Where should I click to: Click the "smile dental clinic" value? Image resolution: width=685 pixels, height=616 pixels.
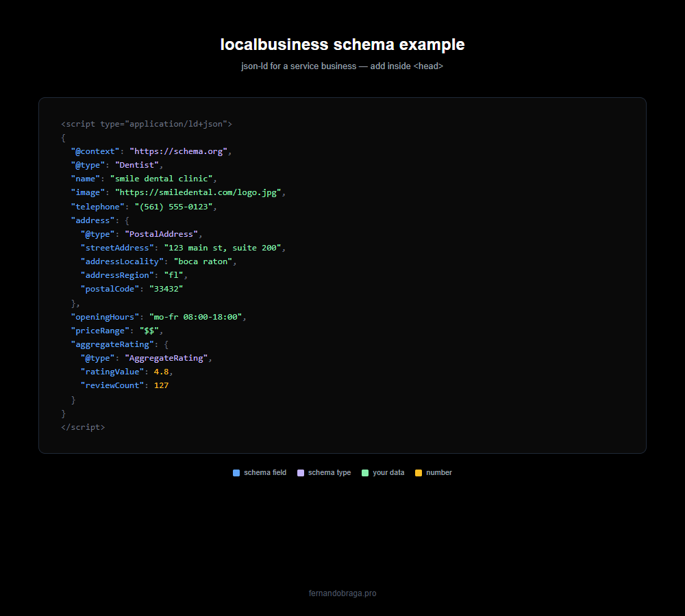coord(161,179)
